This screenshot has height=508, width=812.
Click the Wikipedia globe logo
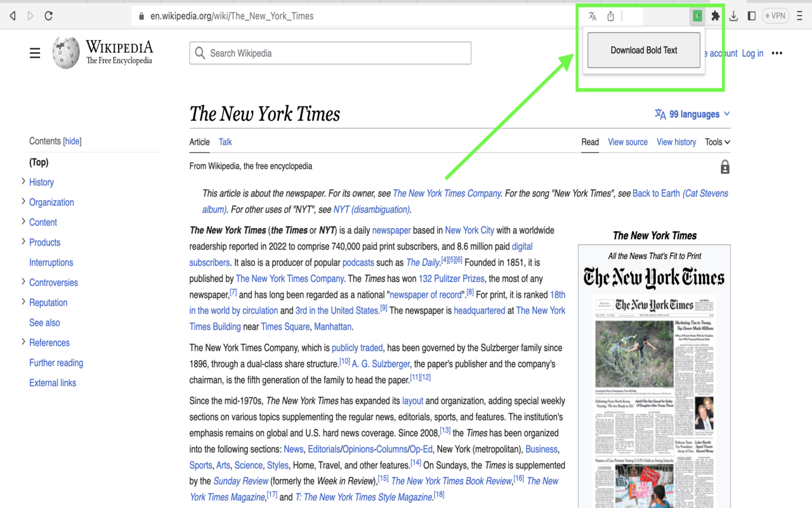coord(66,53)
